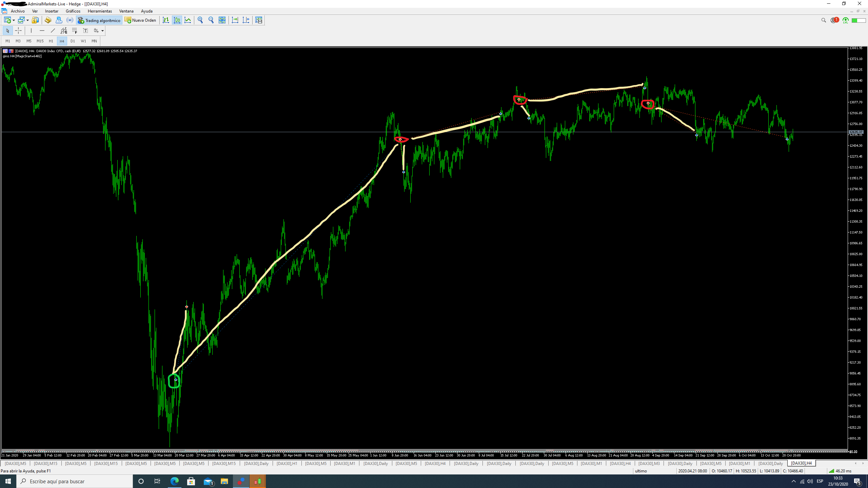Screen dimensions: 868x488
Task: Expand the objects/arrows tool dropdown
Action: click(x=102, y=31)
